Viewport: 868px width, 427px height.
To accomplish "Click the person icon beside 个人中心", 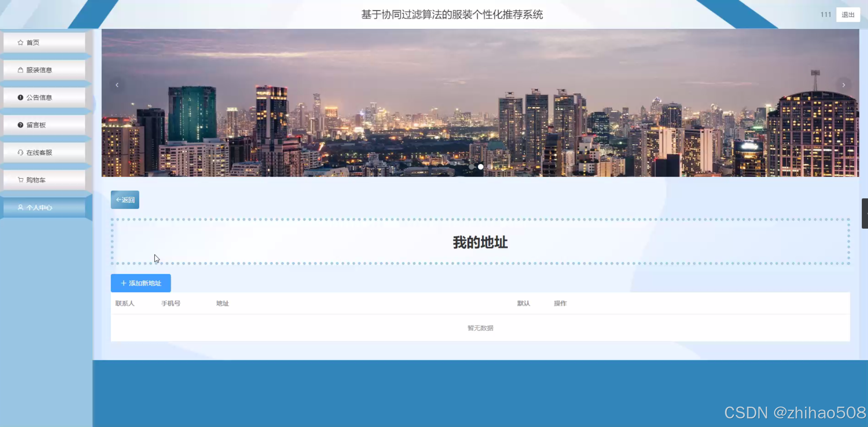I will (20, 208).
